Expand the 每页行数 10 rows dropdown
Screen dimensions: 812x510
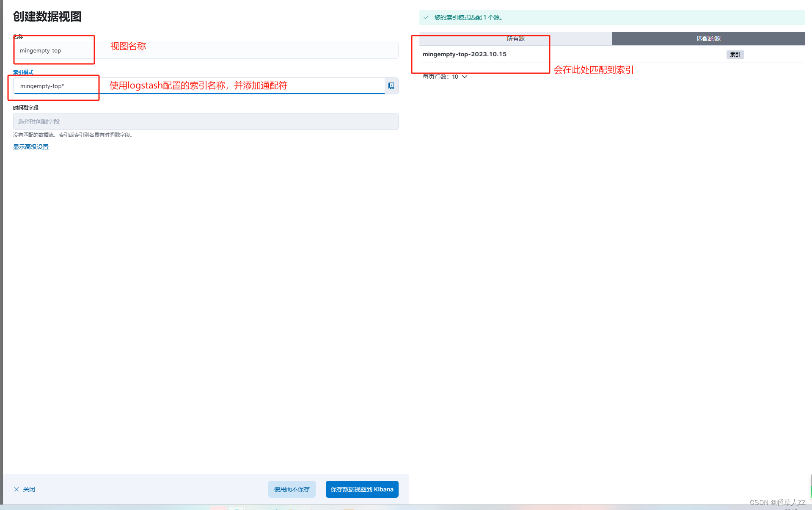445,77
